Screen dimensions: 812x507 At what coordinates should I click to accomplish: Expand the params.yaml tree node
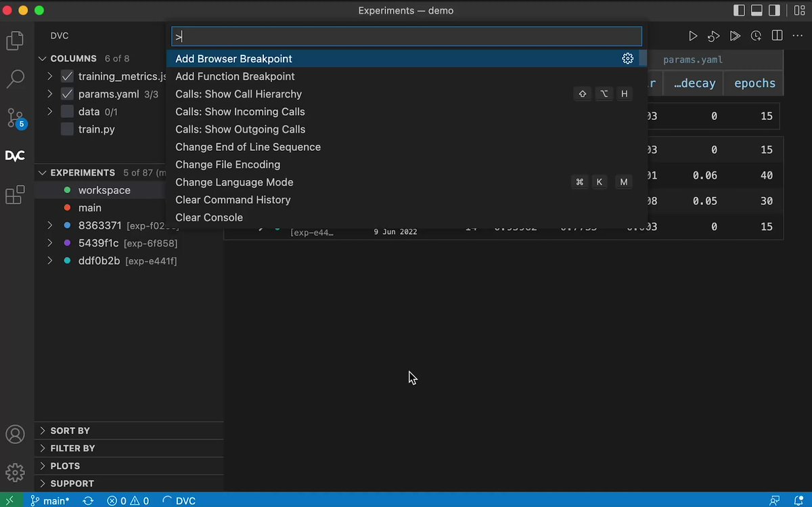[x=50, y=94]
